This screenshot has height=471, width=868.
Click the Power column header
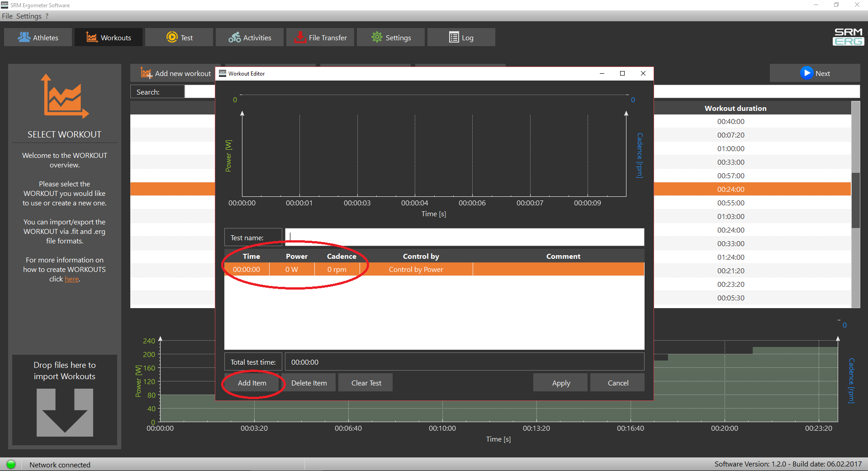(x=297, y=256)
